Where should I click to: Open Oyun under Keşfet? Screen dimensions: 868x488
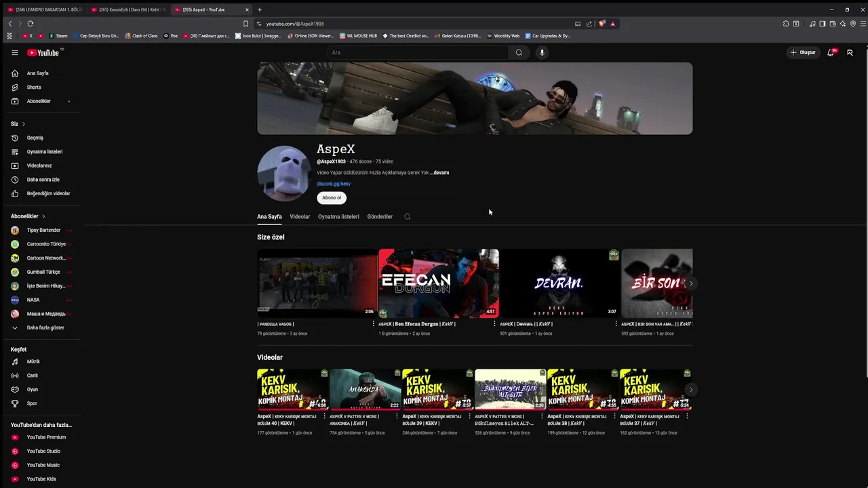(x=32, y=390)
